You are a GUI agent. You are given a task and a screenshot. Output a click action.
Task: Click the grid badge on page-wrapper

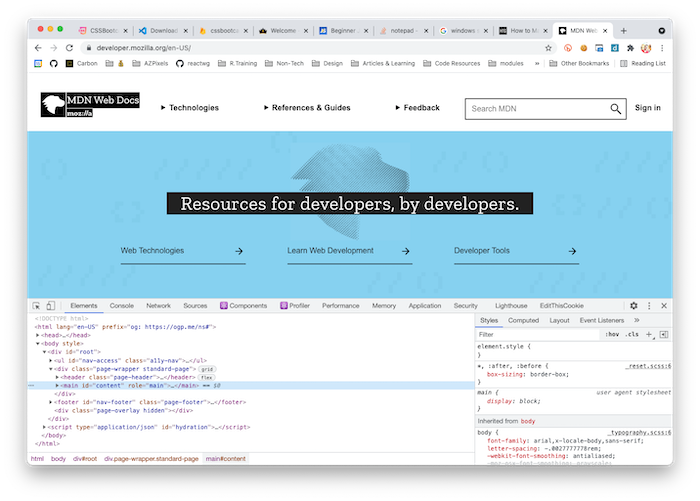pos(207,369)
